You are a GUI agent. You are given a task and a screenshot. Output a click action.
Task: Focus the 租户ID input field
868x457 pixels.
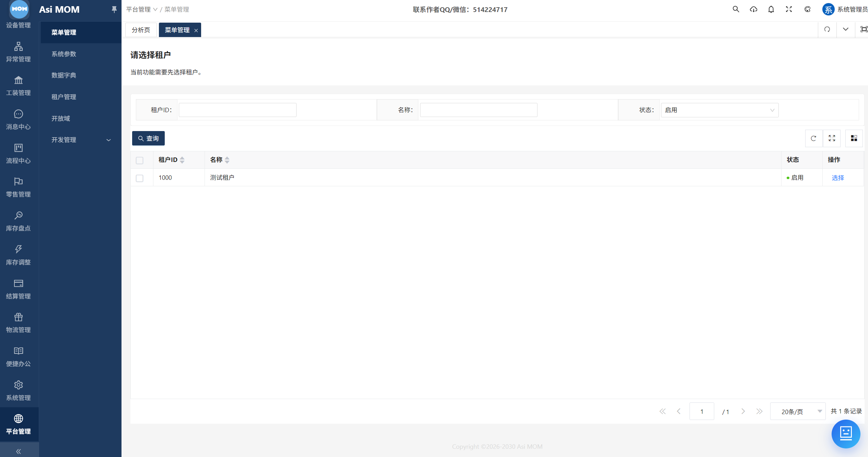238,110
